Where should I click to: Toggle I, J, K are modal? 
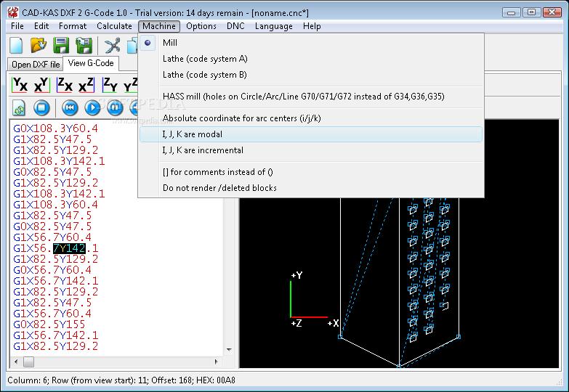pos(310,134)
